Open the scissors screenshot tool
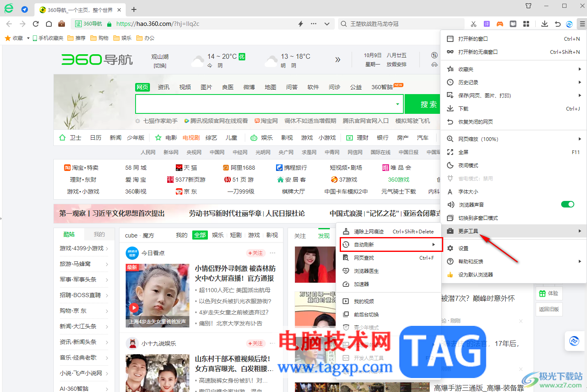The image size is (587, 392). [x=474, y=24]
